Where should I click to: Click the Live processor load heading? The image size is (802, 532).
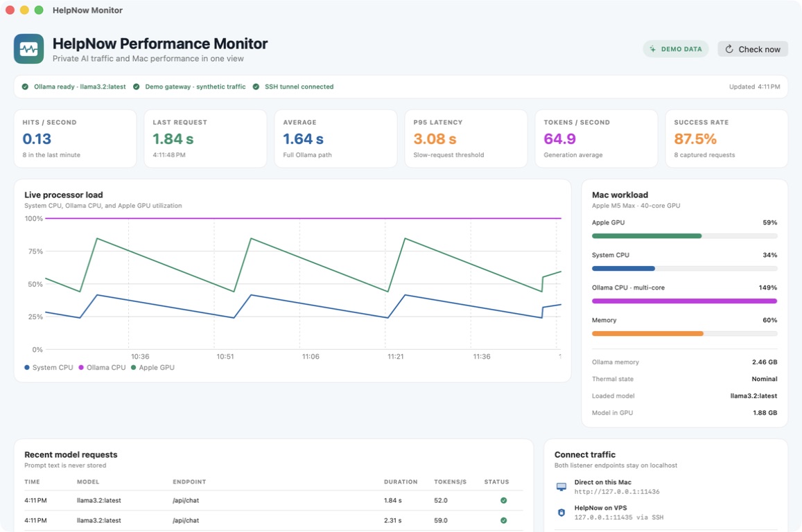tap(63, 195)
